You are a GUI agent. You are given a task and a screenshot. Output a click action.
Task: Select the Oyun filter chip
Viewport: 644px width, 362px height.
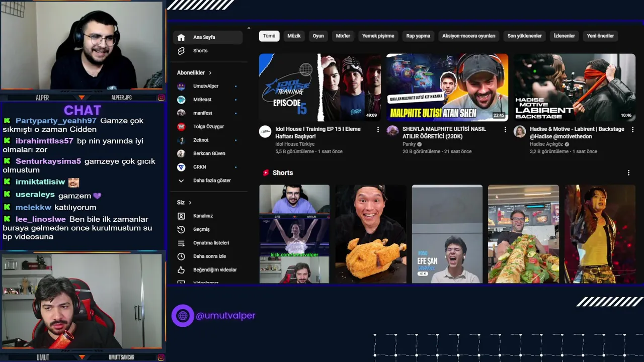318,36
